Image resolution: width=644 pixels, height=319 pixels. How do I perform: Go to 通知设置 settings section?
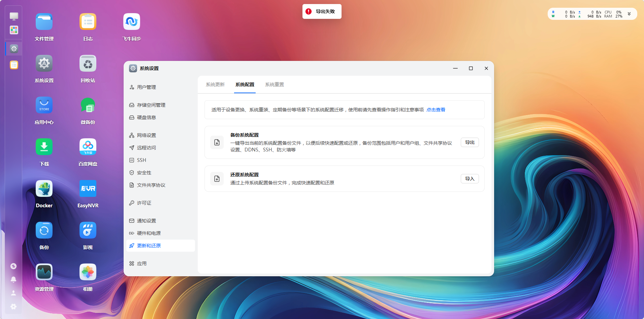click(x=161, y=221)
